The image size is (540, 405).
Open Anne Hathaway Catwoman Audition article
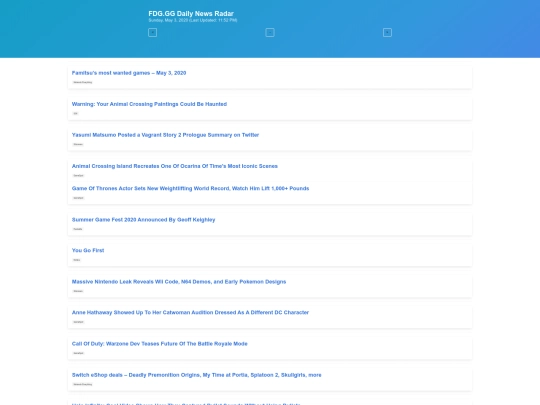pos(190,312)
